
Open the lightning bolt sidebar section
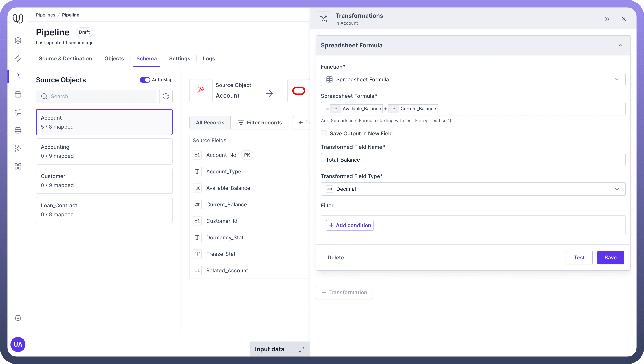(18, 58)
